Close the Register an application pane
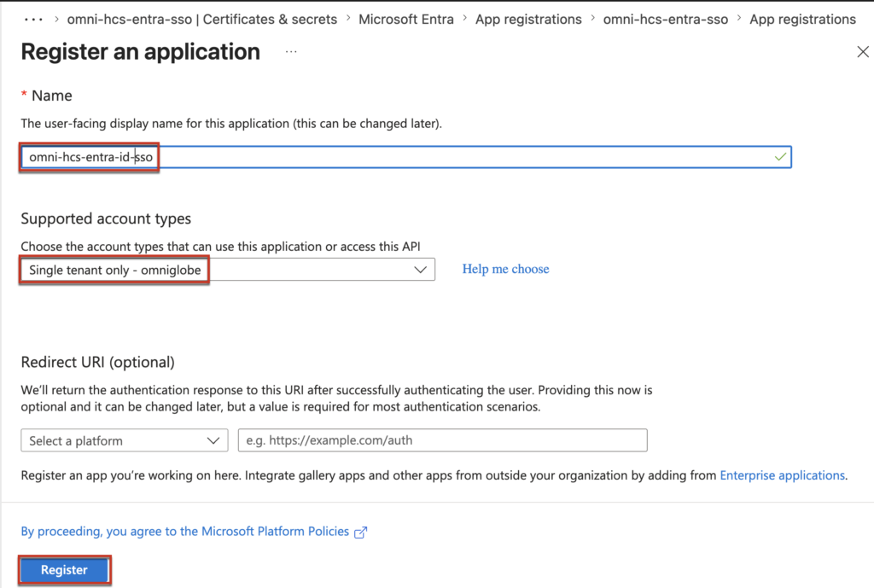The image size is (874, 588). click(862, 52)
